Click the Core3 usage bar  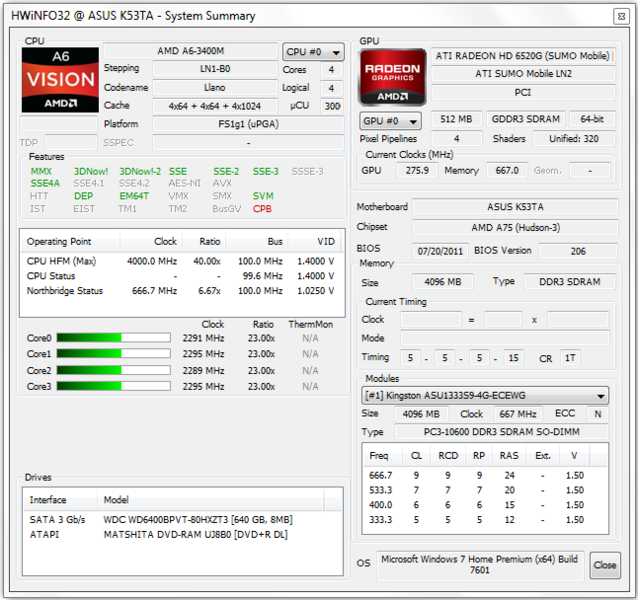tap(114, 386)
